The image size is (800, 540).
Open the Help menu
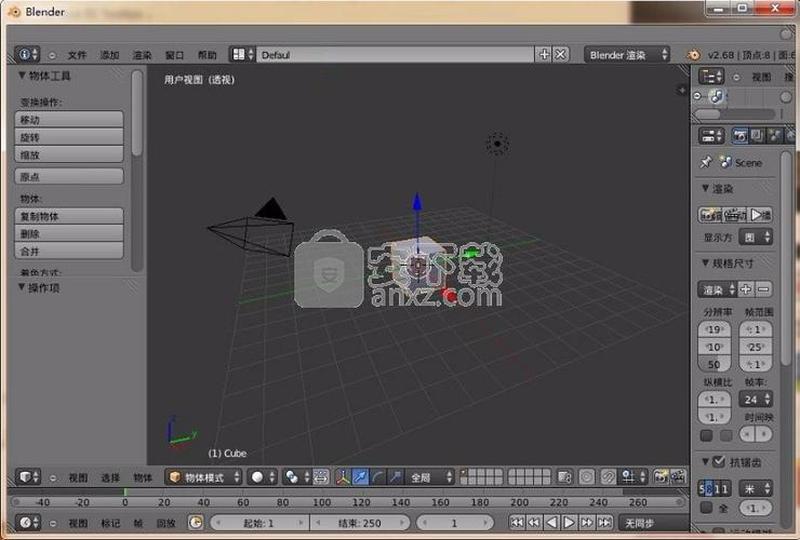click(x=207, y=54)
